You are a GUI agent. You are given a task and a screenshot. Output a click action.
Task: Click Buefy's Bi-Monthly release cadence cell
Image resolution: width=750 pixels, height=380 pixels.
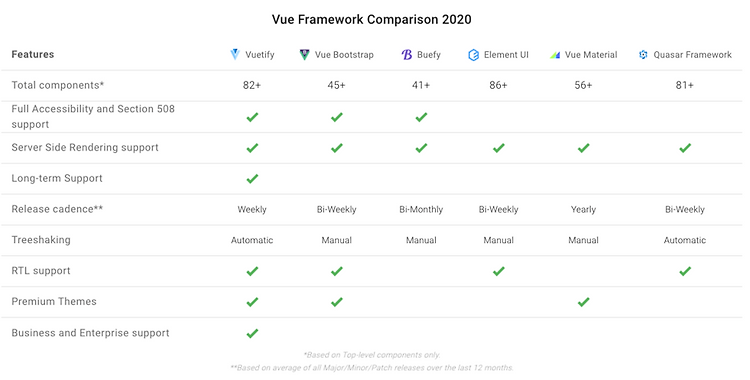[421, 209]
